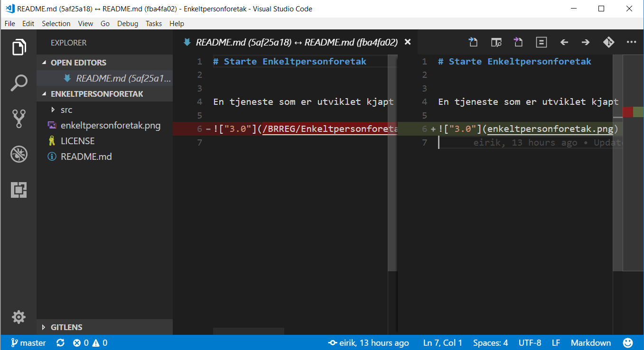Image resolution: width=644 pixels, height=350 pixels.
Task: Open the Edit menu
Action: coord(28,24)
